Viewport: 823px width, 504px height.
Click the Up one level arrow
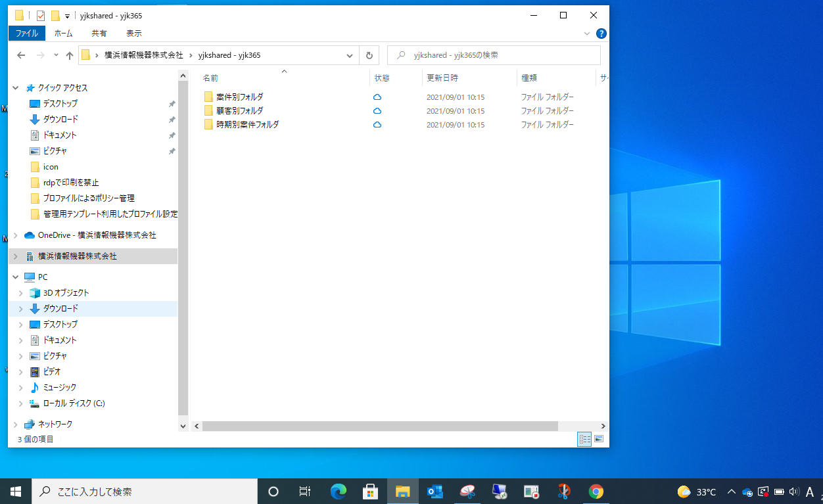click(x=70, y=56)
